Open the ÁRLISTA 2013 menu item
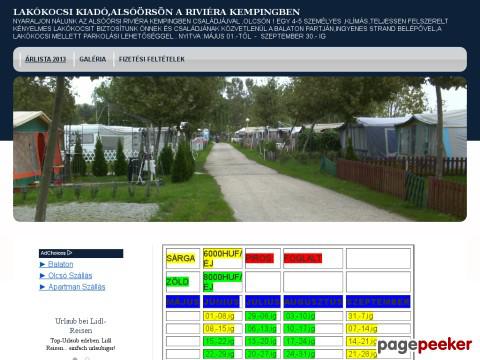The width and height of the screenshot is (480, 360). pos(45,59)
